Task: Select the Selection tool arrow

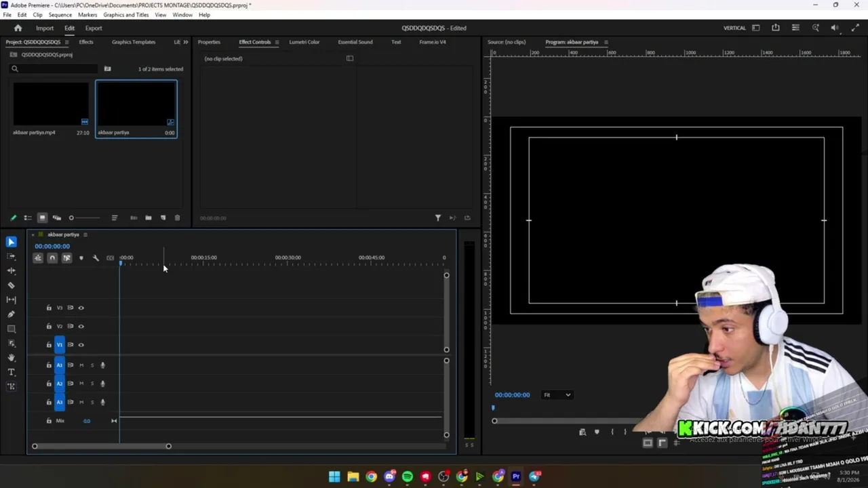Action: tap(11, 242)
